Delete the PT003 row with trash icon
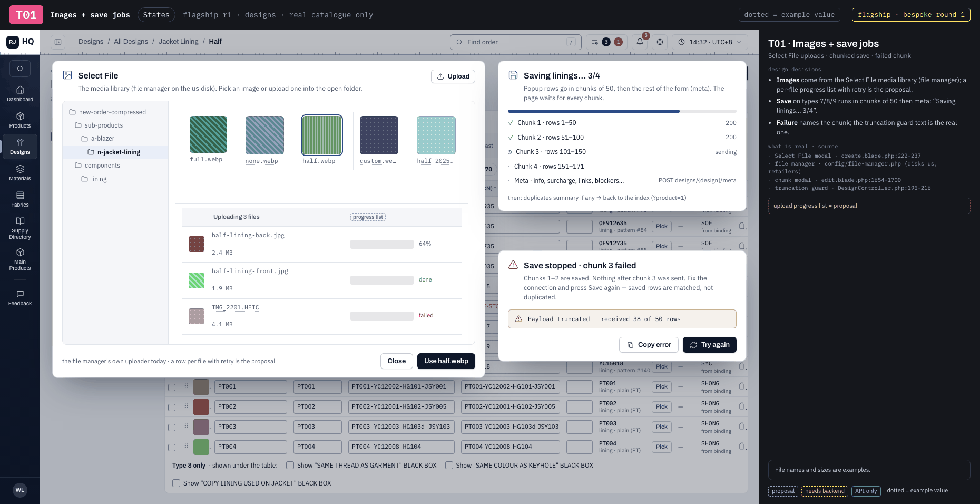Image resolution: width=980 pixels, height=504 pixels. [742, 427]
